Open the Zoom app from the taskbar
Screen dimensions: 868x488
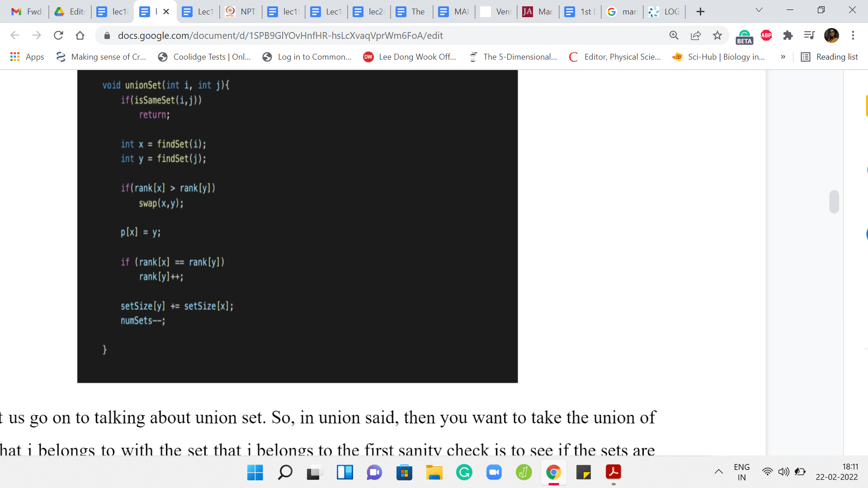pos(494,472)
